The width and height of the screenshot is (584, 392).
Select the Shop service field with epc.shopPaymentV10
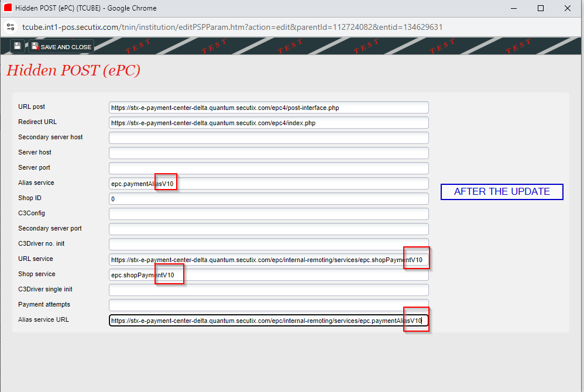click(268, 274)
